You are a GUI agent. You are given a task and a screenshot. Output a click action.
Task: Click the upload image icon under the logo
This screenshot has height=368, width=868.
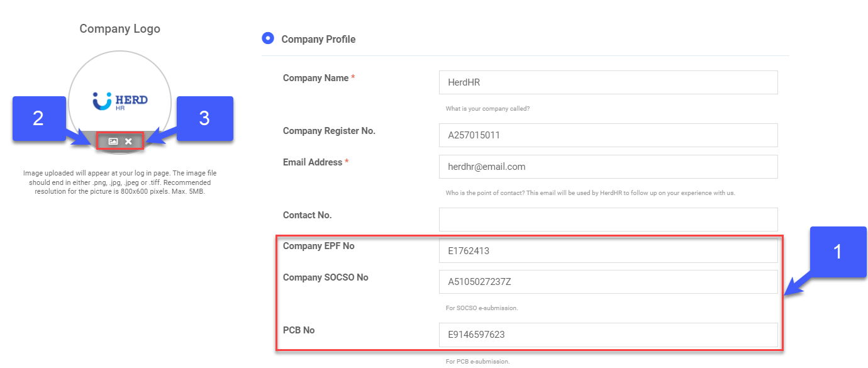[113, 142]
